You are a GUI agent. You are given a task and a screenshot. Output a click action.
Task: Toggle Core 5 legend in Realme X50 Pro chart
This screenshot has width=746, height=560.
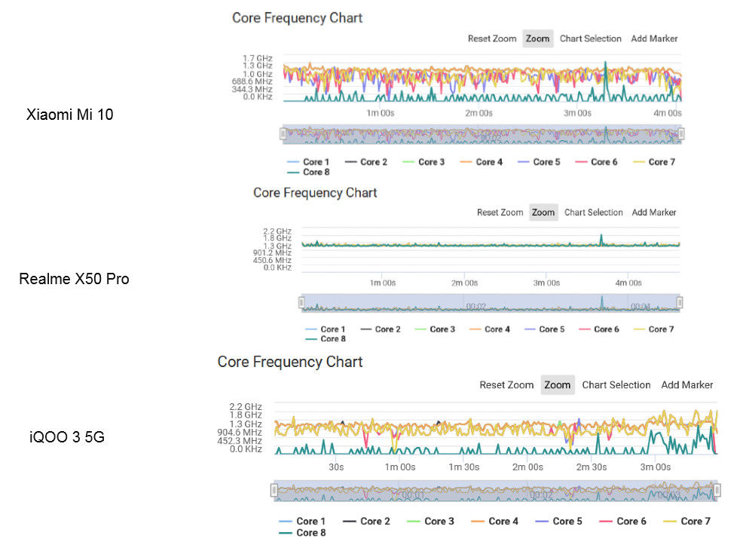coord(544,329)
